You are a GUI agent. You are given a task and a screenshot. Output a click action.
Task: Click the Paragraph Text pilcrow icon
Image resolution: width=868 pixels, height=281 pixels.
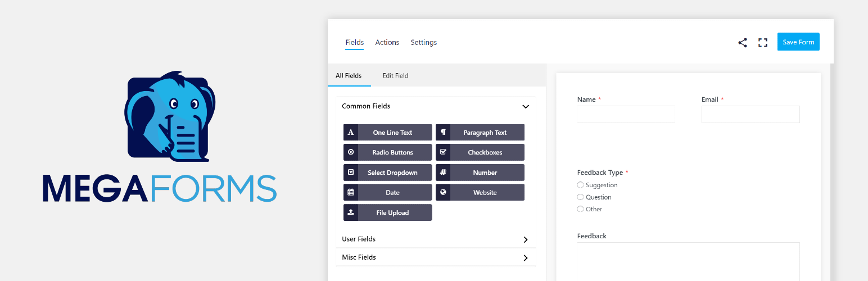coord(443,133)
